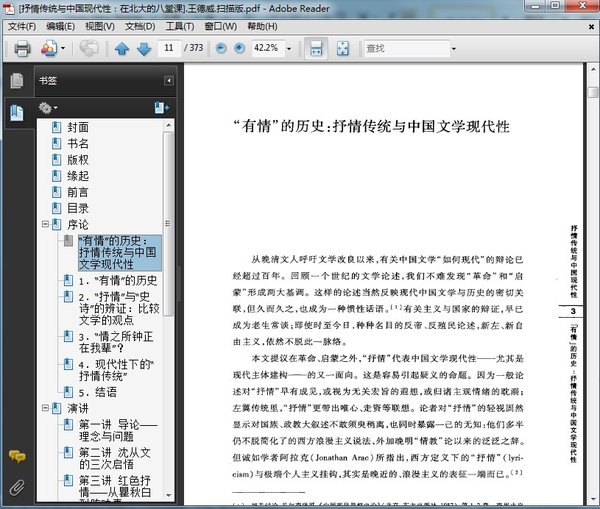Enable scrolling page width fit mode

tap(315, 48)
